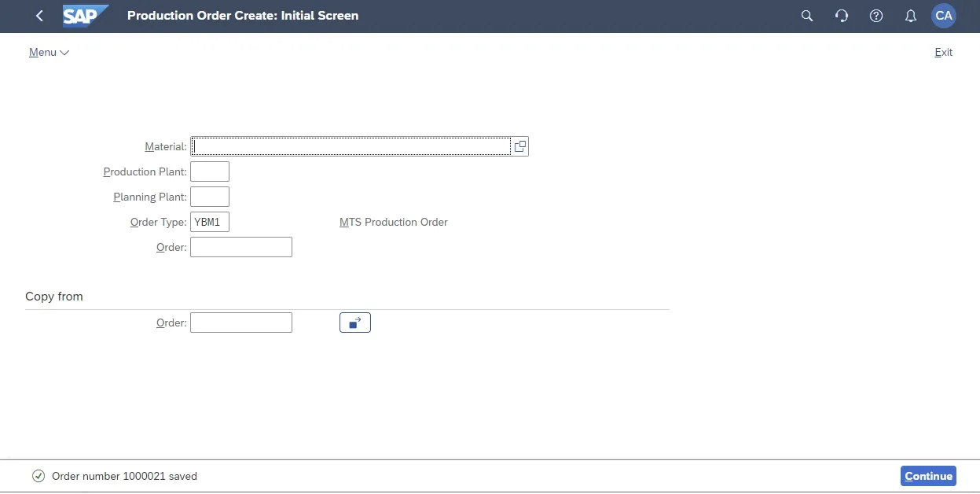The height and width of the screenshot is (494, 980).
Task: Open the headset support icon
Action: pos(842,16)
